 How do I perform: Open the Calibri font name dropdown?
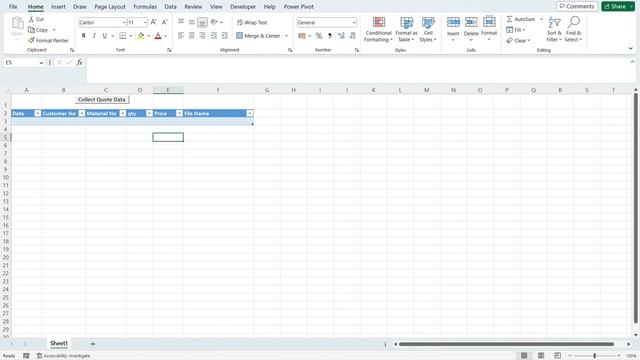click(x=124, y=22)
